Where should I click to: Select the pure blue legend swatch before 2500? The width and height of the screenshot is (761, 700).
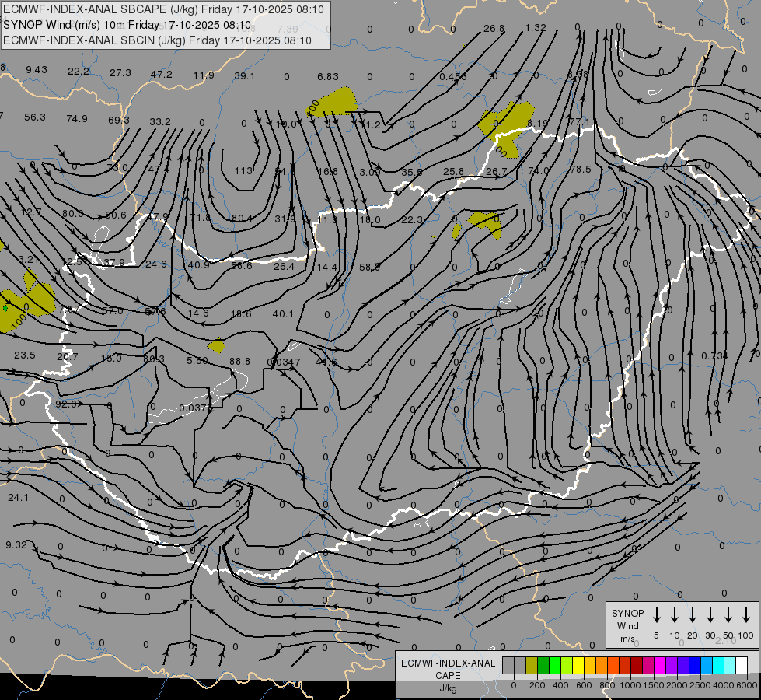[694, 665]
